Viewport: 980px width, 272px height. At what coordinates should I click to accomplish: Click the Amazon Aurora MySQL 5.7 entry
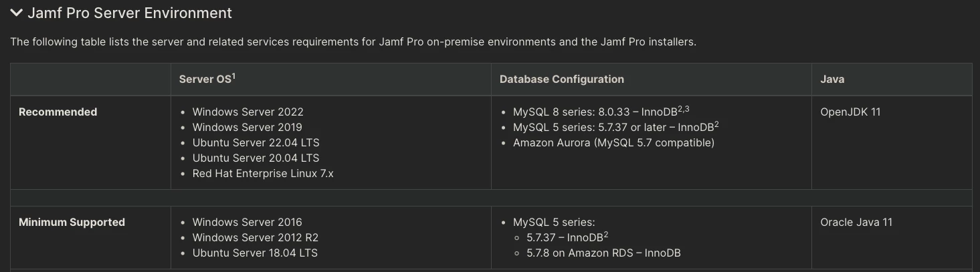click(x=613, y=142)
